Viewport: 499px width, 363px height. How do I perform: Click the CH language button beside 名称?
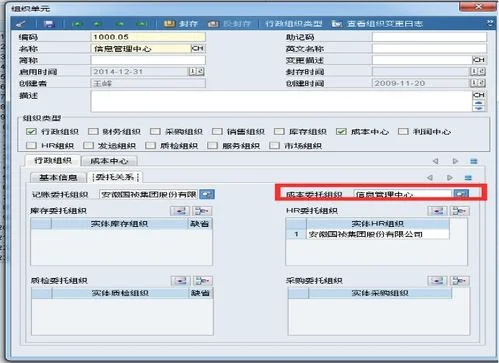tap(198, 48)
